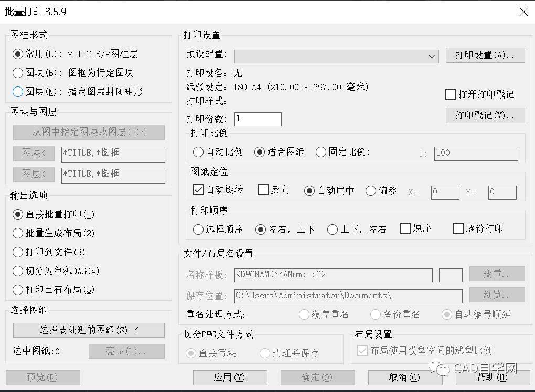The image size is (535, 392).
Task: Click 亮显(L).. button
Action: [126, 352]
